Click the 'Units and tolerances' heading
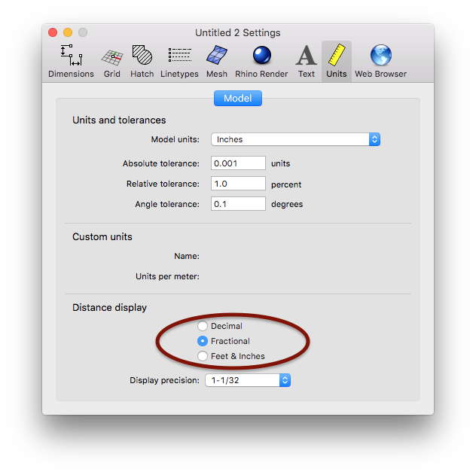This screenshot has width=476, height=475. pos(119,120)
